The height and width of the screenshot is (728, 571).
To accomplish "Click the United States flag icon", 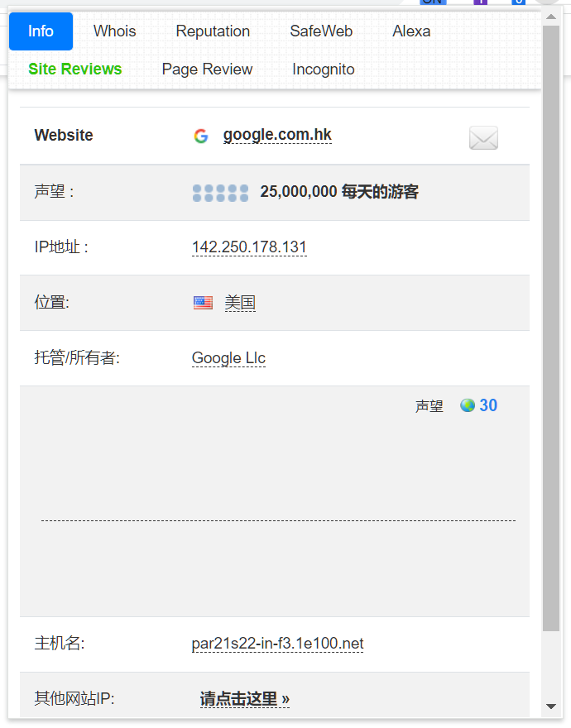I will click(x=203, y=303).
